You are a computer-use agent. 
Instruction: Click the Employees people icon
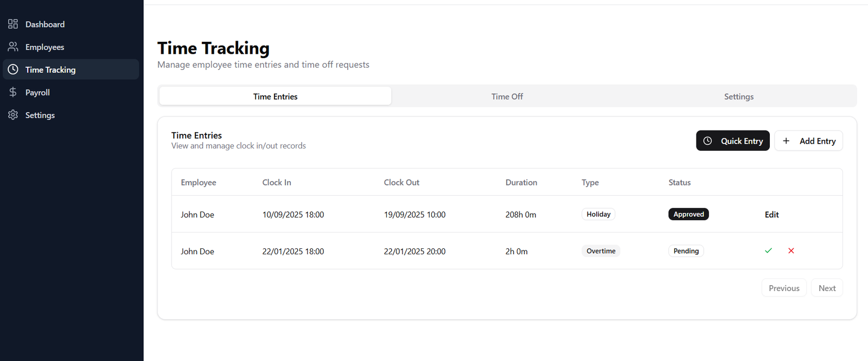13,47
